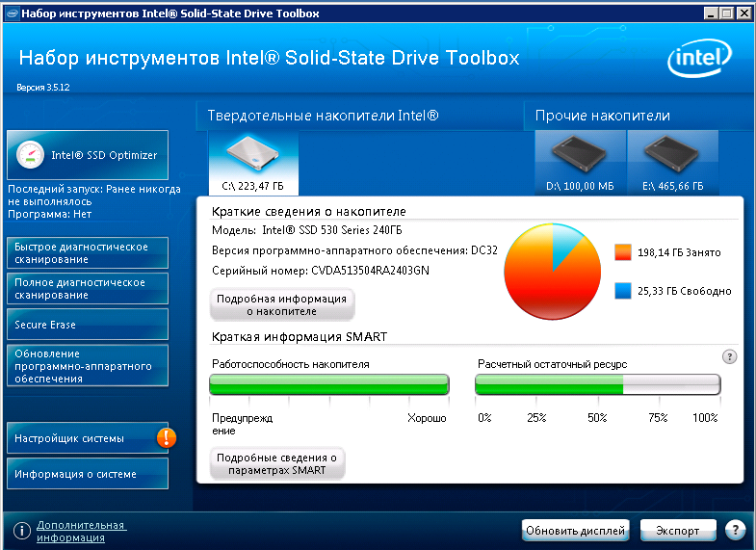Click the Работоспособность накопителя progress bar
Screen dimensions: 756x550
329,384
